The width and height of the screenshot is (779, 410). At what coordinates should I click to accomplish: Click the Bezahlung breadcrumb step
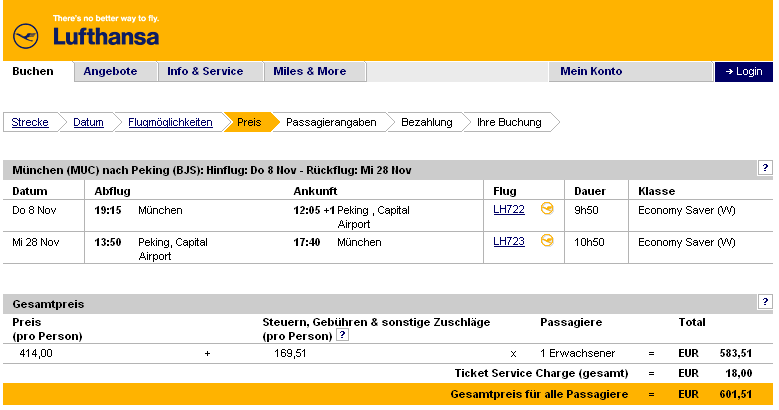click(x=427, y=122)
